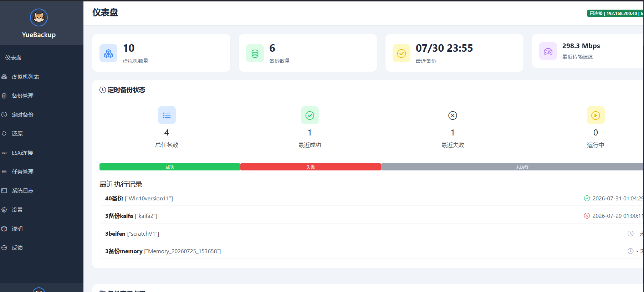Click the connected status badge 192.168.200.40
644x292 pixels.
click(x=615, y=13)
